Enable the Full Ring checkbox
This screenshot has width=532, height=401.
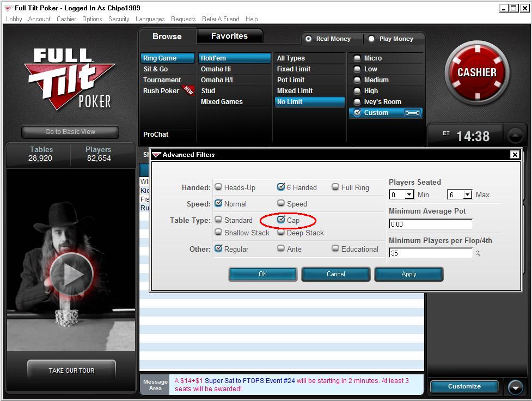[335, 187]
